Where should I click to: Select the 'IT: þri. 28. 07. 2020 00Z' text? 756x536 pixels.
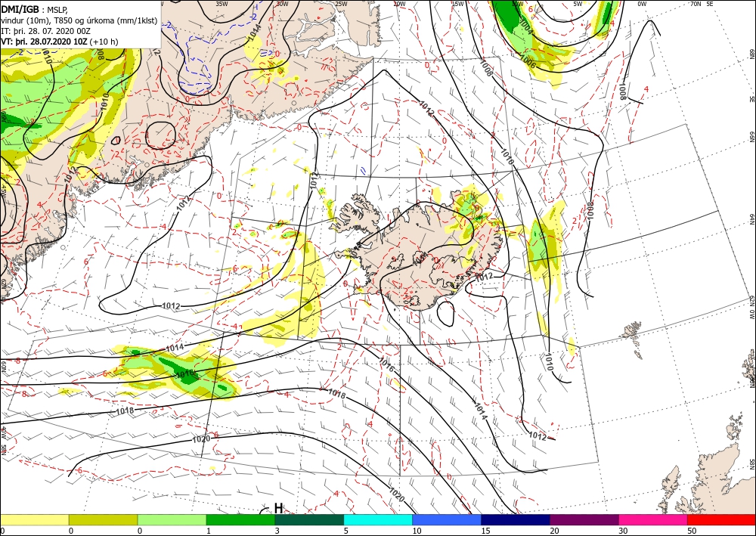46,31
